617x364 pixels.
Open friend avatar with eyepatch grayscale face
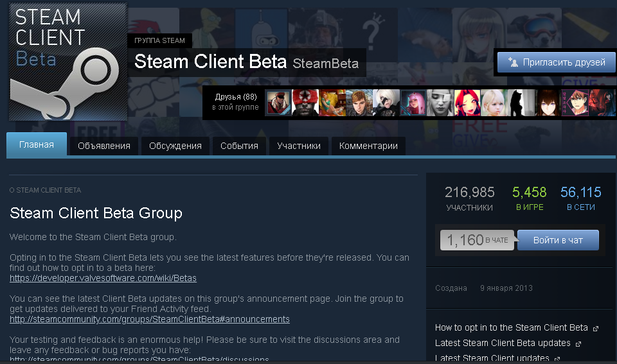point(440,103)
